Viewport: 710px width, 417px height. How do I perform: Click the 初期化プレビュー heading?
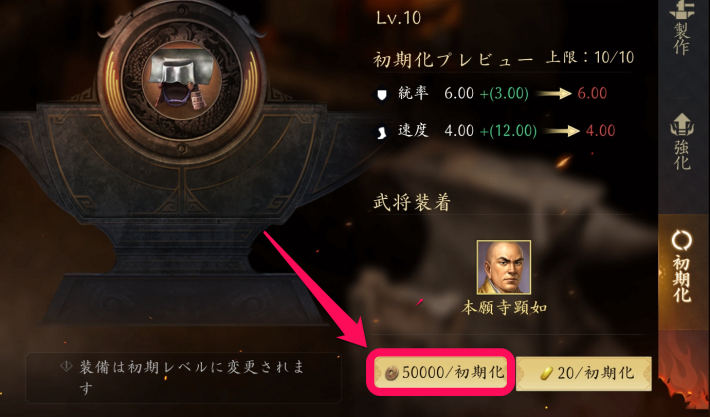click(x=454, y=59)
